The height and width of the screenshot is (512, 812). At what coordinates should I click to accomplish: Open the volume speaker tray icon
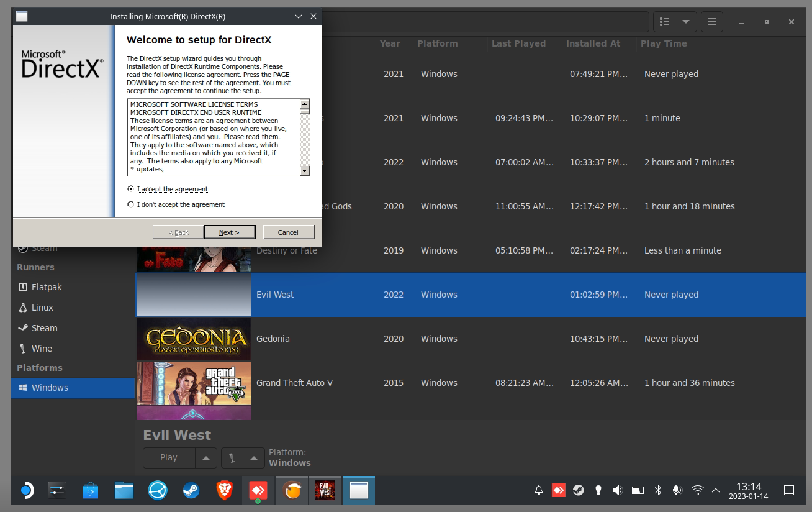618,491
